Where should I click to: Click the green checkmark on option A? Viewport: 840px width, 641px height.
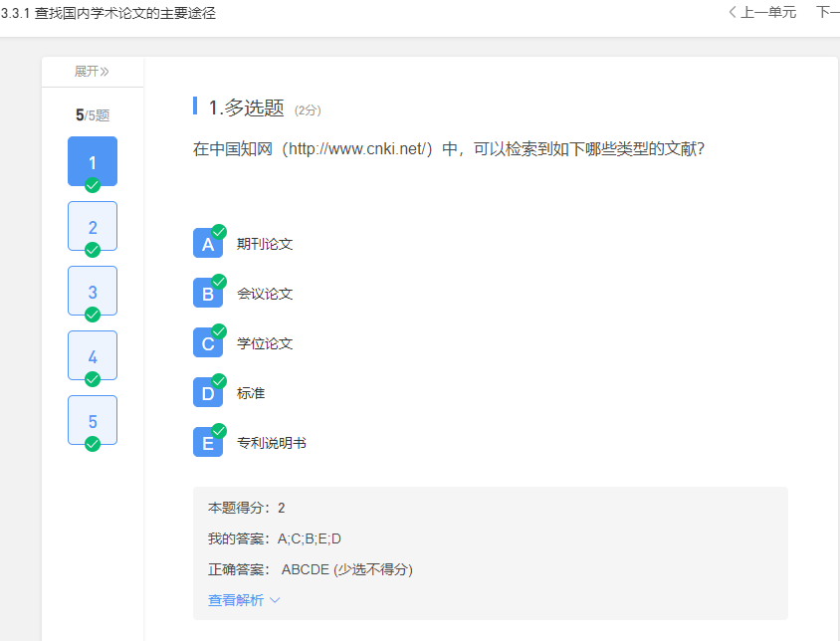click(220, 230)
